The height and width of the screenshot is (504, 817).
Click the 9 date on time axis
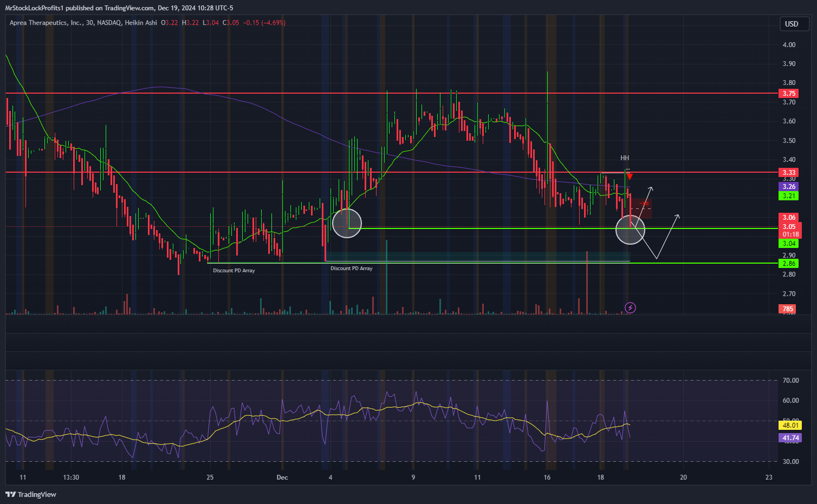pyautogui.click(x=413, y=477)
